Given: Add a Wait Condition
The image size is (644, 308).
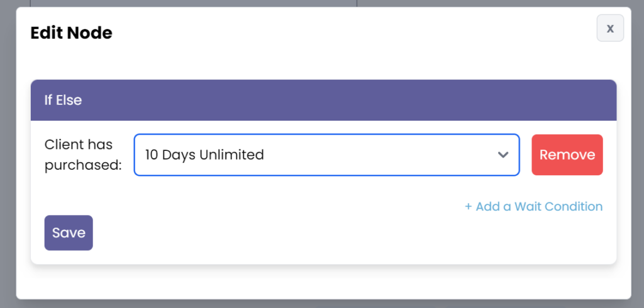Looking at the screenshot, I should click(533, 206).
